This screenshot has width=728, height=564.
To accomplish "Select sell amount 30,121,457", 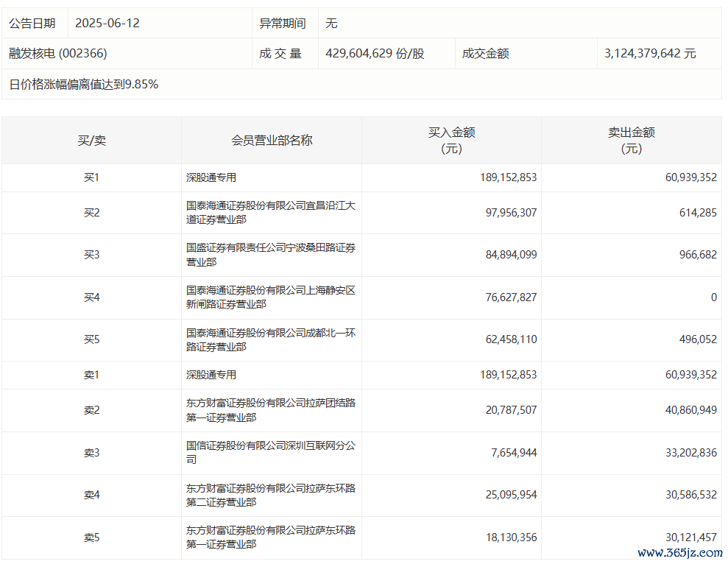I will point(691,537).
